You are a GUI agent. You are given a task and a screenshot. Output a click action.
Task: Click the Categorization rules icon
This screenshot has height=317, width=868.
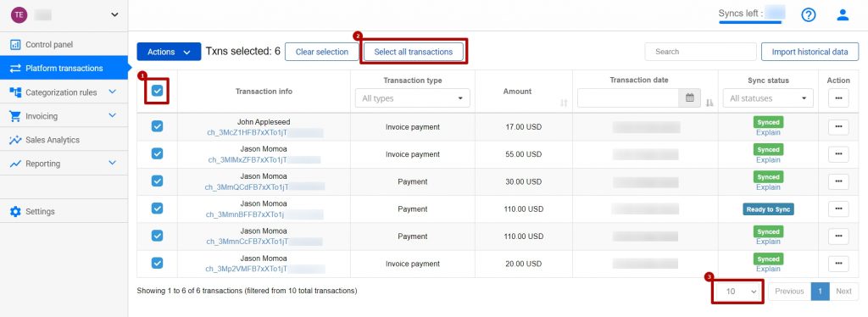tap(15, 92)
